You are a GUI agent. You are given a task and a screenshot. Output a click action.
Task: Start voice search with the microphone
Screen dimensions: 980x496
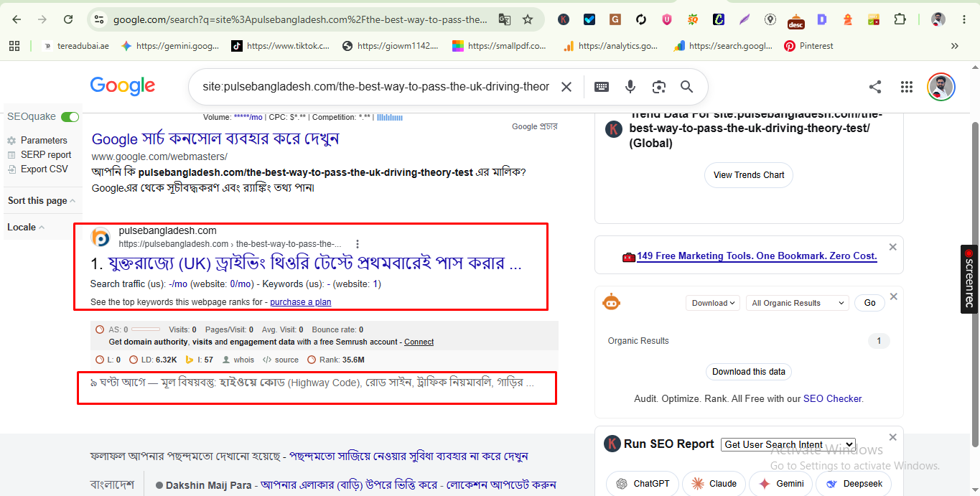click(630, 87)
